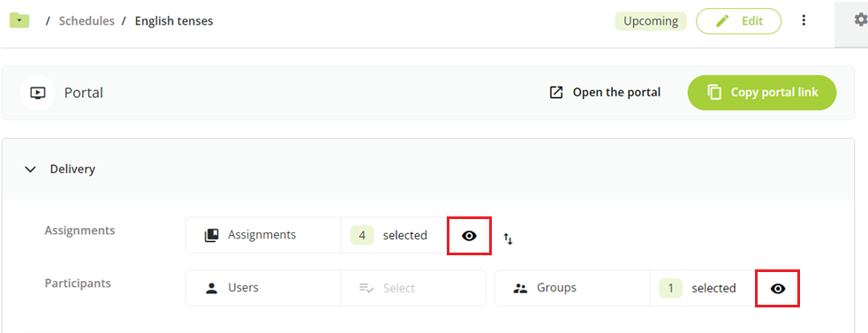868x333 pixels.
Task: Click the external-link icon beside Open the portal
Action: (x=555, y=93)
